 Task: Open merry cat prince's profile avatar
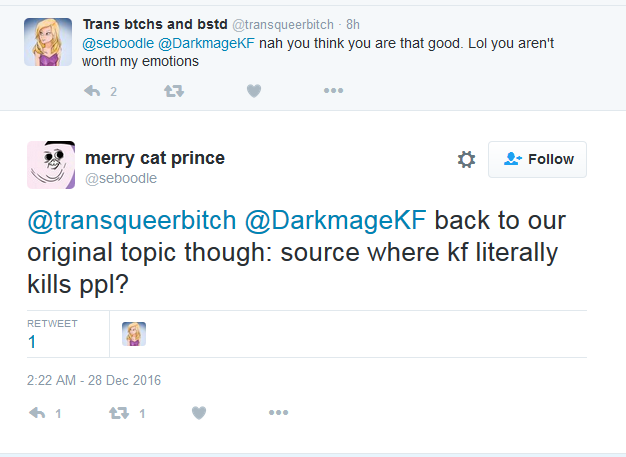pos(51,165)
